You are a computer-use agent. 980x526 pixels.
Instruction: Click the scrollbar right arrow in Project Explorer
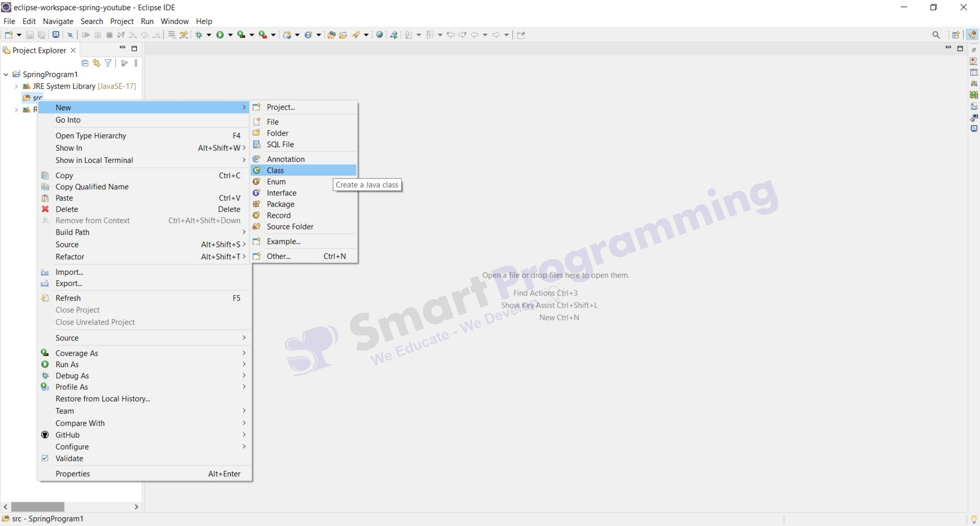click(x=136, y=507)
